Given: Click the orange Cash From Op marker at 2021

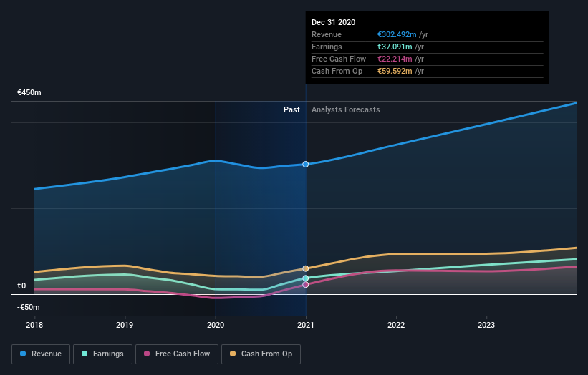Looking at the screenshot, I should [x=306, y=268].
